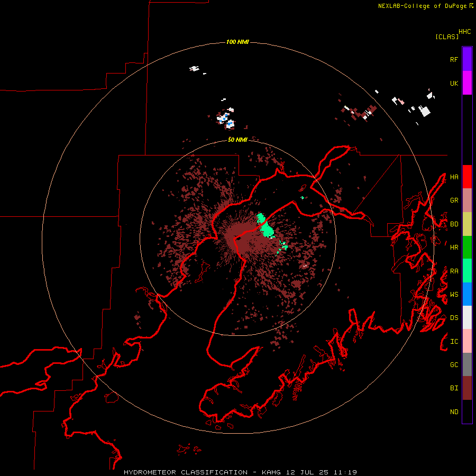476x476 pixels.
Task: Click the UK legend label
Action: click(454, 83)
